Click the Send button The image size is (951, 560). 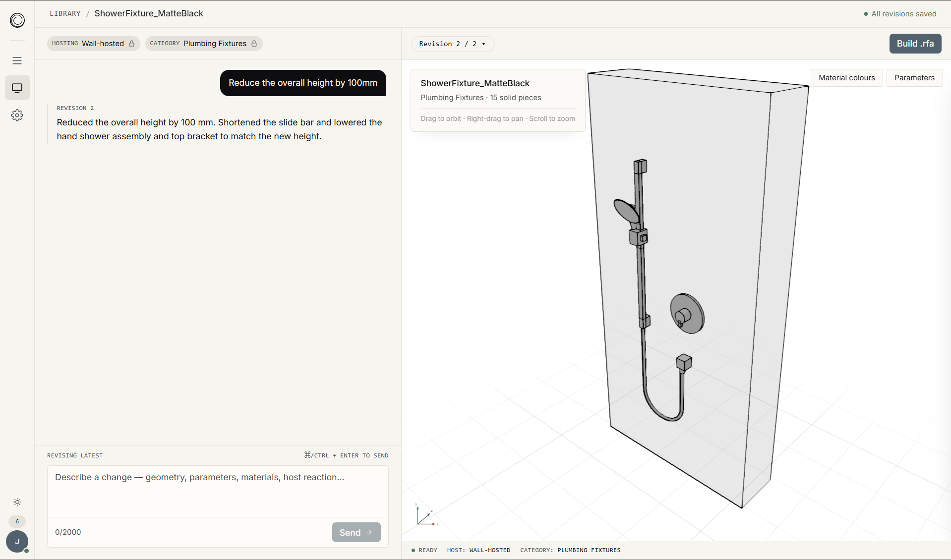[357, 532]
